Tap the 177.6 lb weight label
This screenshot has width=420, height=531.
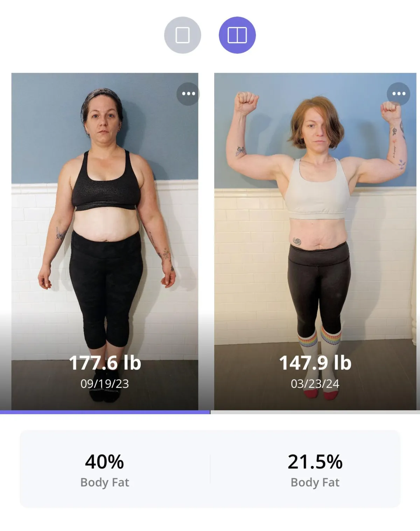tap(105, 363)
